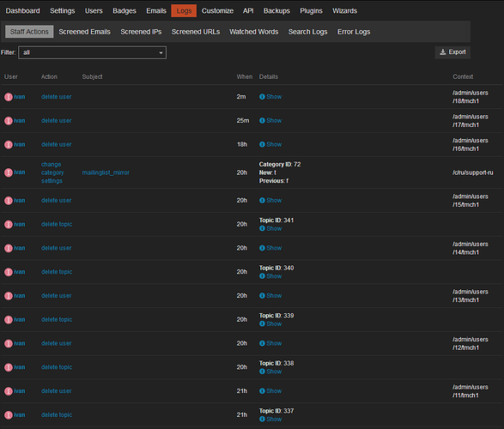Show details for the /13/tmch1 delete user entry

pos(270,296)
